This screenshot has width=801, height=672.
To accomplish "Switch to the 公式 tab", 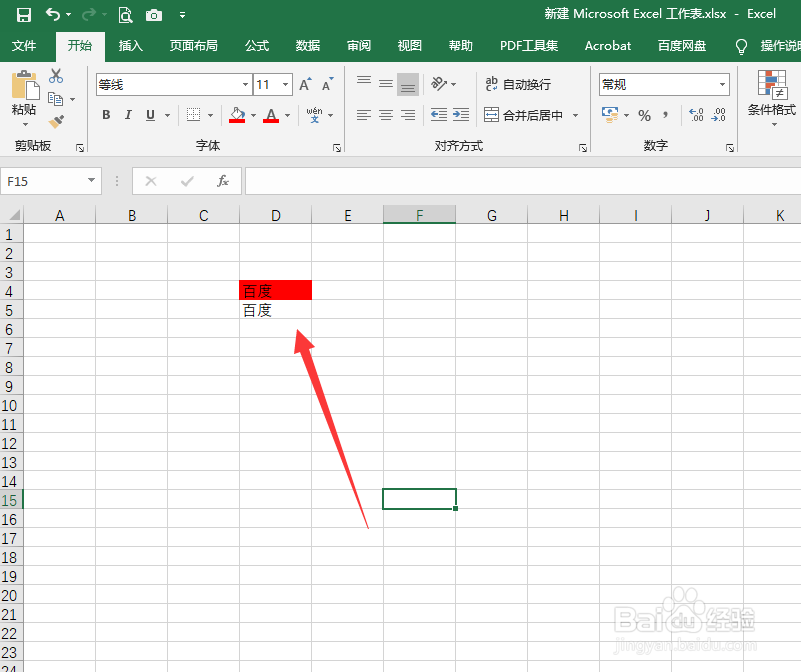I will 257,46.
